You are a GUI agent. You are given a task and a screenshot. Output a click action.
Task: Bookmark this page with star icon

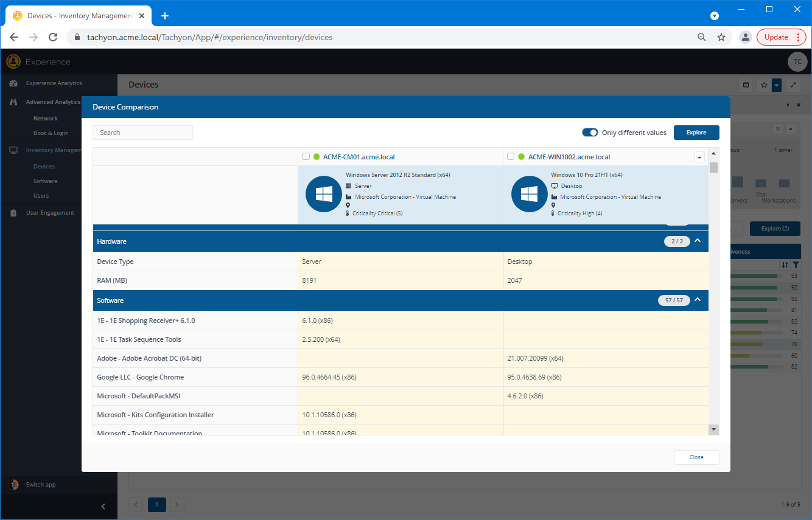click(721, 37)
